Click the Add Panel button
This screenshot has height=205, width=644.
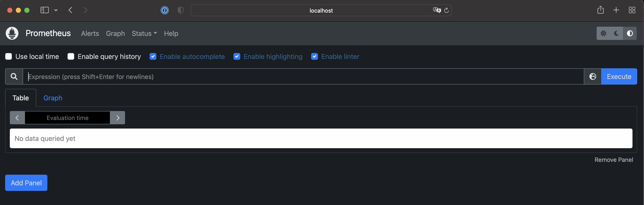pos(26,183)
